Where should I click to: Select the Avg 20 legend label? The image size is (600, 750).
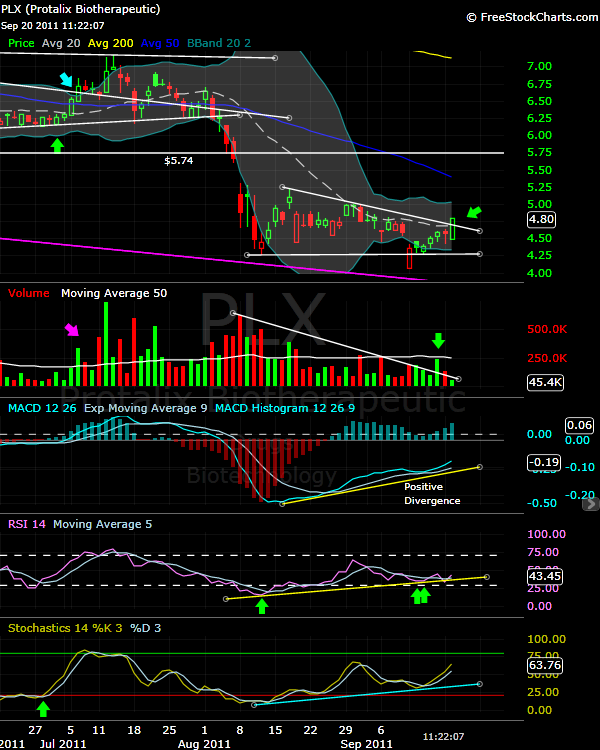tap(61, 43)
